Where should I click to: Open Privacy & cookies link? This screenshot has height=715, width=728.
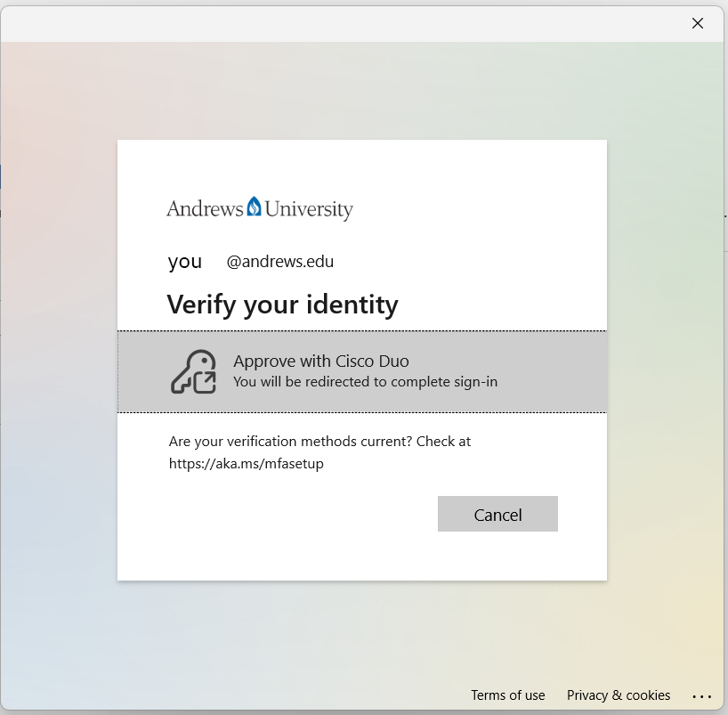click(x=619, y=695)
